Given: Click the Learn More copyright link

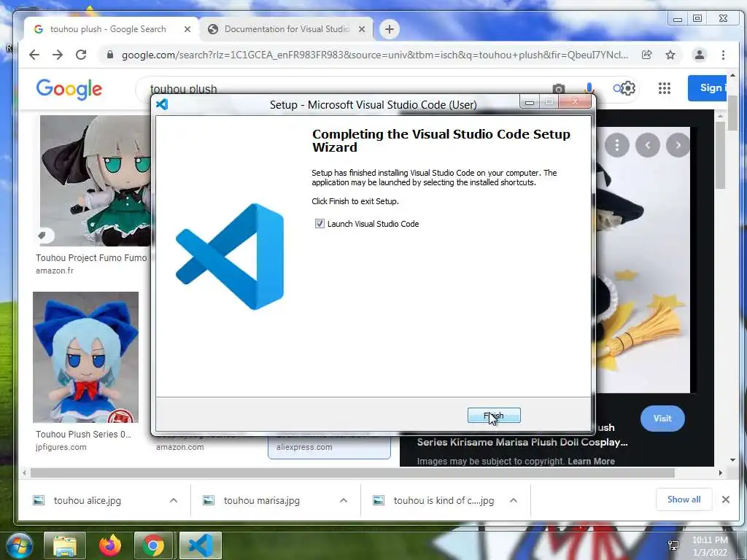Looking at the screenshot, I should (x=591, y=461).
